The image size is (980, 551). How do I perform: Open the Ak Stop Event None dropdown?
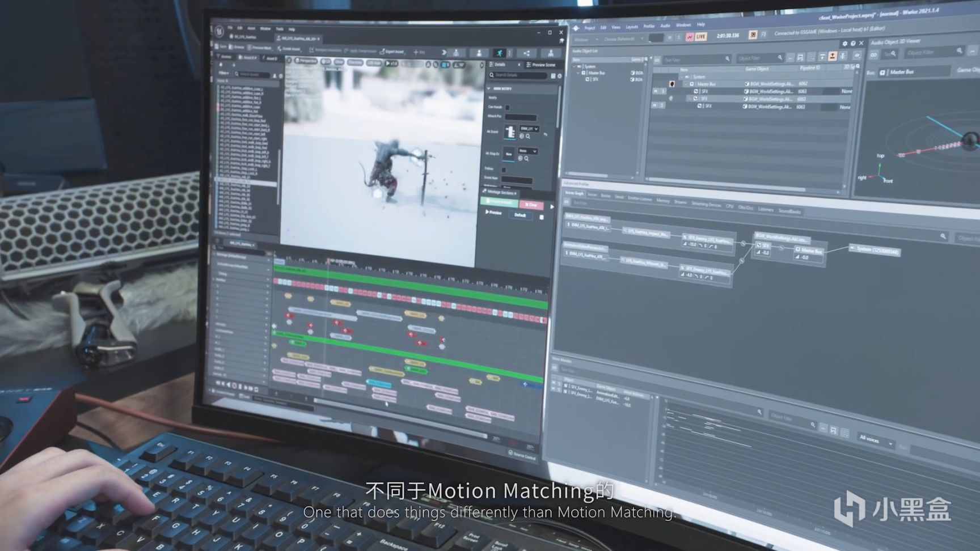527,151
